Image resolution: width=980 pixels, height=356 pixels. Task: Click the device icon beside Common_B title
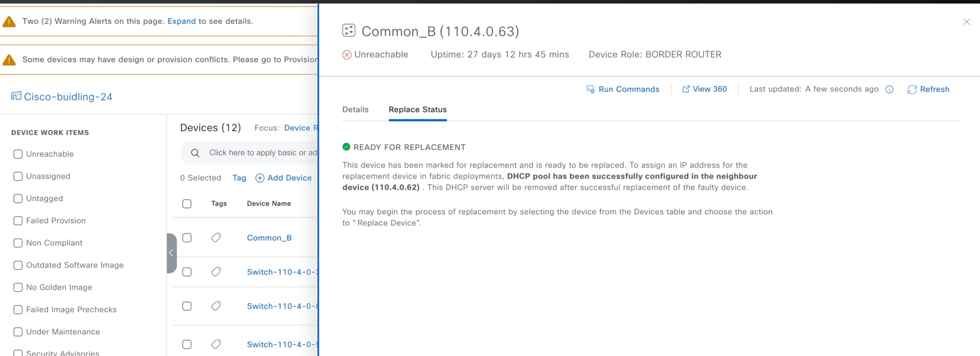349,30
